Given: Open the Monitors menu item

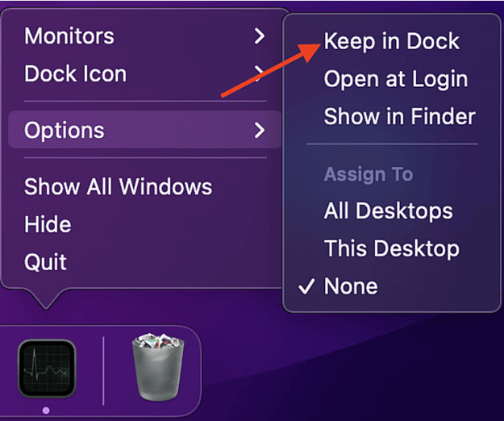Looking at the screenshot, I should pyautogui.click(x=69, y=36).
